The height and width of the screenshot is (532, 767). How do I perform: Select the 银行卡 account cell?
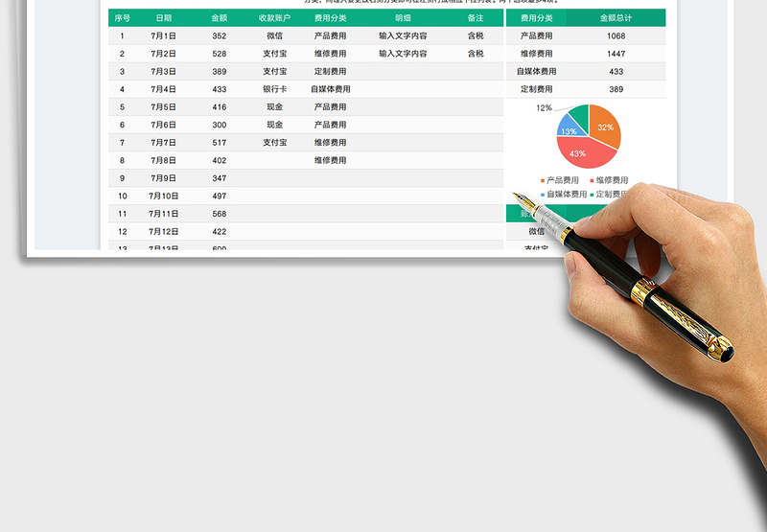coord(274,89)
